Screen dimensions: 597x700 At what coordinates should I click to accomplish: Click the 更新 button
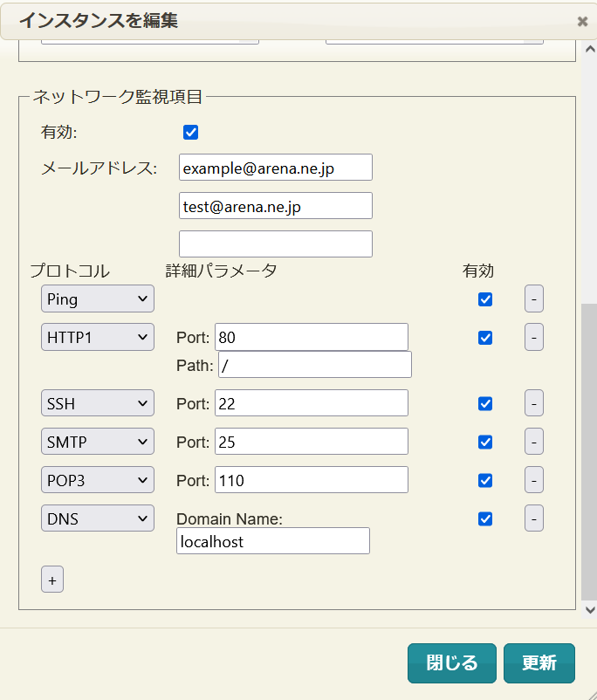point(539,663)
